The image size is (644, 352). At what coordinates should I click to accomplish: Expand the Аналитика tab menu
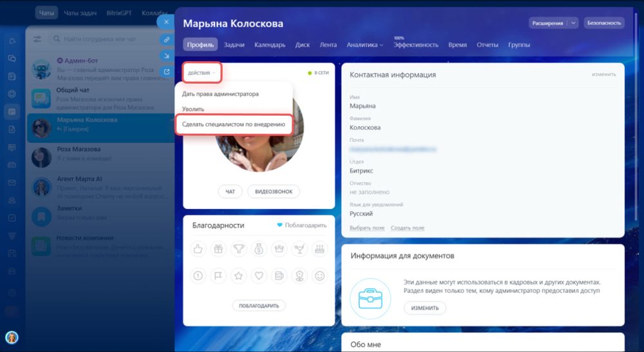pos(365,44)
